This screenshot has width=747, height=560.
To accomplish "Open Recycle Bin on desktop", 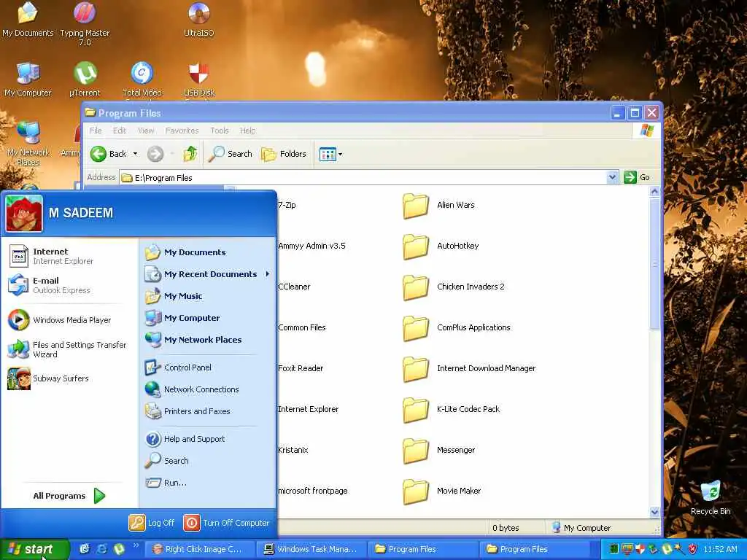I will pyautogui.click(x=711, y=498).
